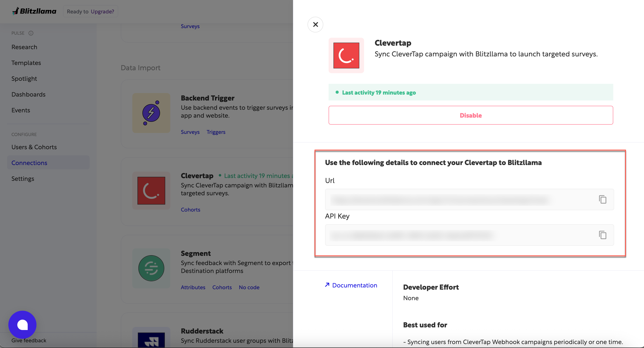
Task: Click the Segment logo icon
Action: tap(151, 268)
